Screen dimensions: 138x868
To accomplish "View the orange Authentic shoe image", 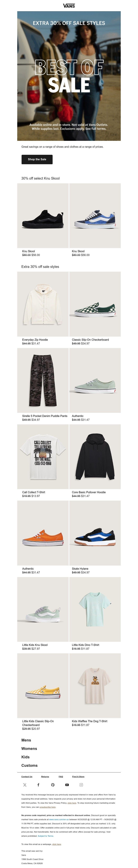I will 43,533.
